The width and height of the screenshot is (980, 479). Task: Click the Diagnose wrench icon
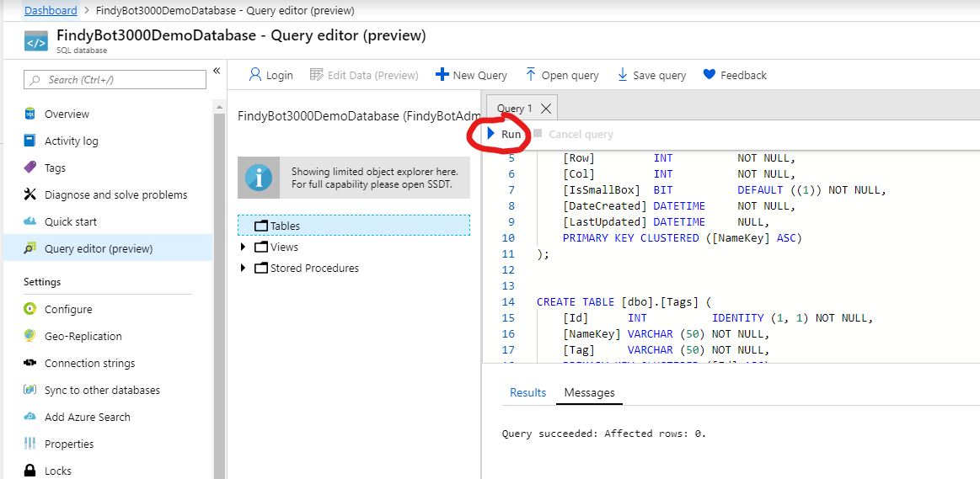(x=30, y=194)
